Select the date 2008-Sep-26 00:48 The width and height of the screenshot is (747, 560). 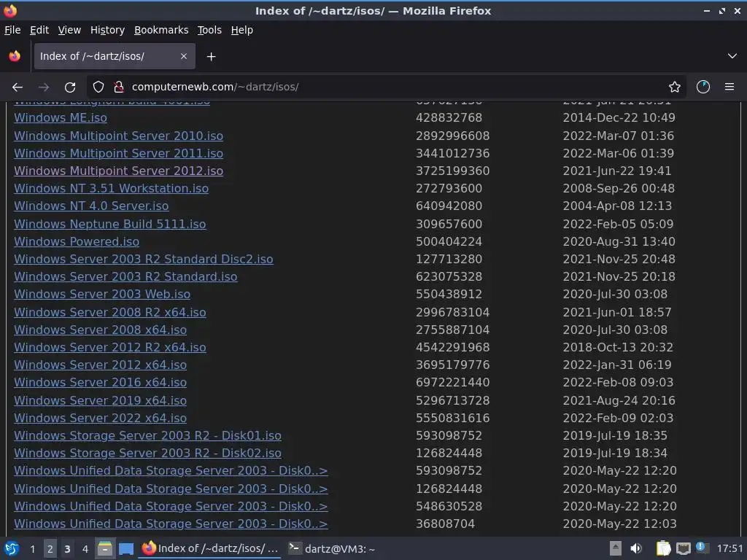pyautogui.click(x=619, y=189)
